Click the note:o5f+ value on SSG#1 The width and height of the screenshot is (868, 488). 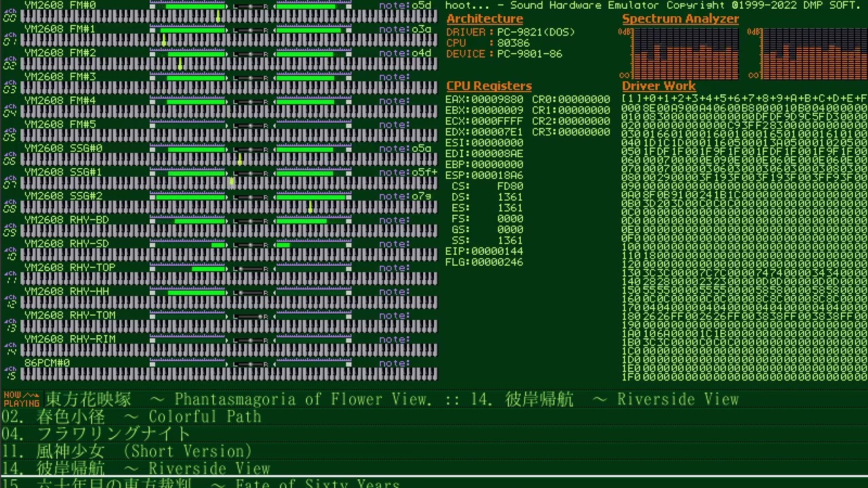pos(408,173)
